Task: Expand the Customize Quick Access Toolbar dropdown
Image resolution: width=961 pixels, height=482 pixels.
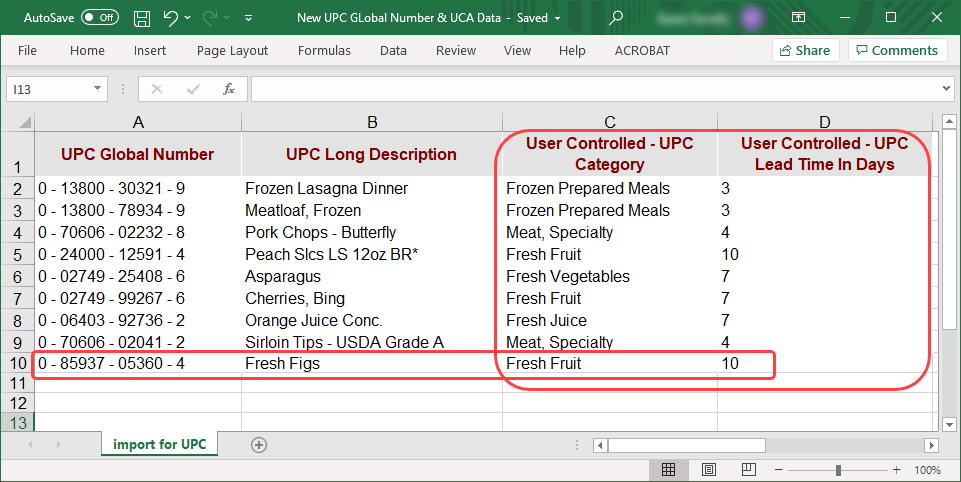Action: coord(248,18)
